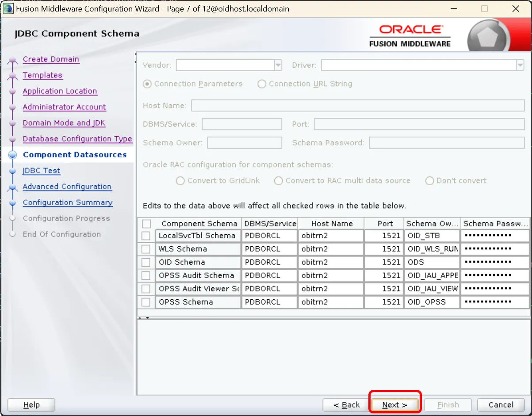Check the LocalSvcTbl Schema row checkbox
The height and width of the screenshot is (416, 532).
pyautogui.click(x=146, y=236)
